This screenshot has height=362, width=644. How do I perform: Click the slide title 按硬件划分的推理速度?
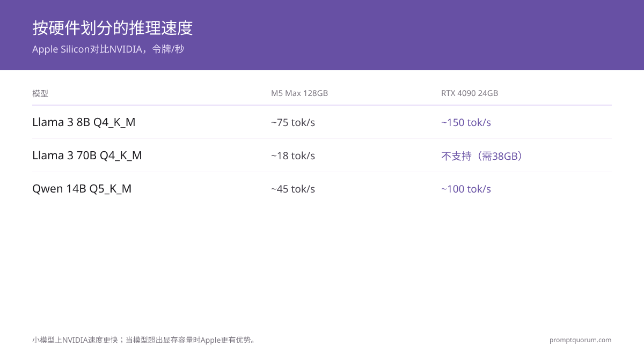coord(113,28)
